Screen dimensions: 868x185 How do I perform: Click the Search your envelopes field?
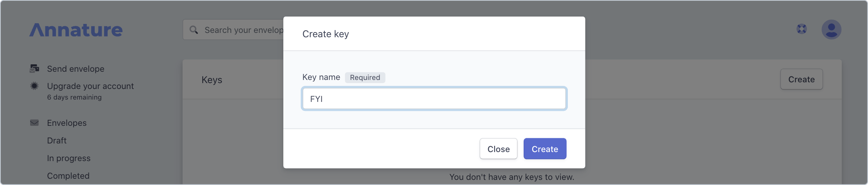coord(243,30)
